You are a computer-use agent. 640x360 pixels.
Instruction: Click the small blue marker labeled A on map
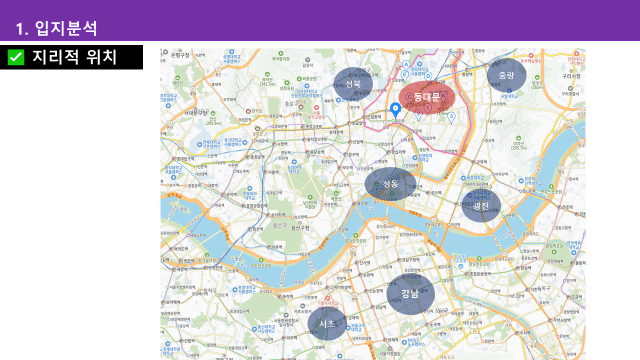[x=406, y=65]
